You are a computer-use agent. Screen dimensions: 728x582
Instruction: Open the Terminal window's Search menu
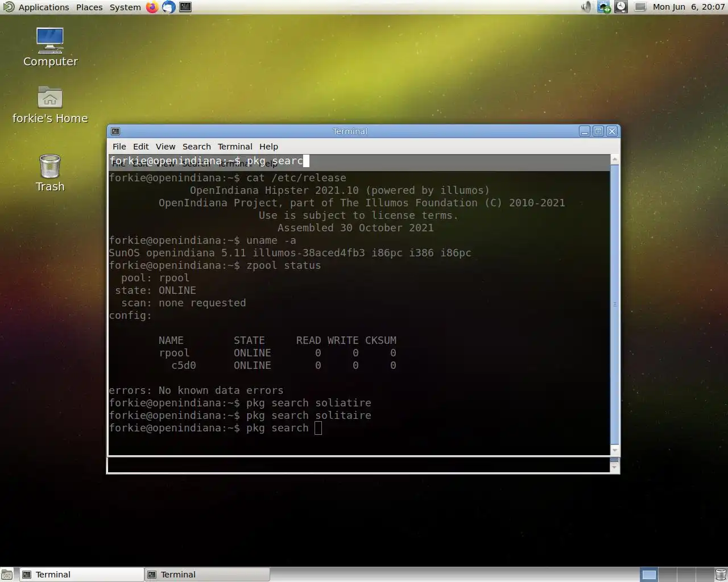tap(197, 146)
